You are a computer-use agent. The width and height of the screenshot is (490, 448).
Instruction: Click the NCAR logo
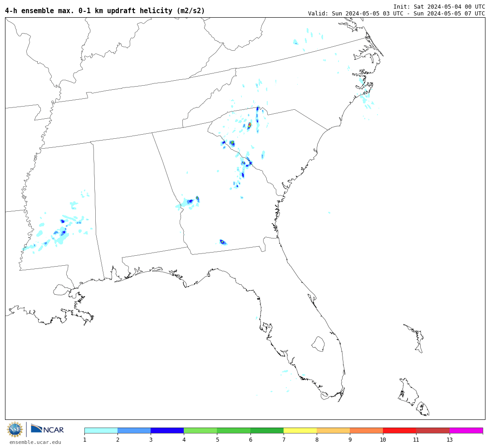click(48, 429)
